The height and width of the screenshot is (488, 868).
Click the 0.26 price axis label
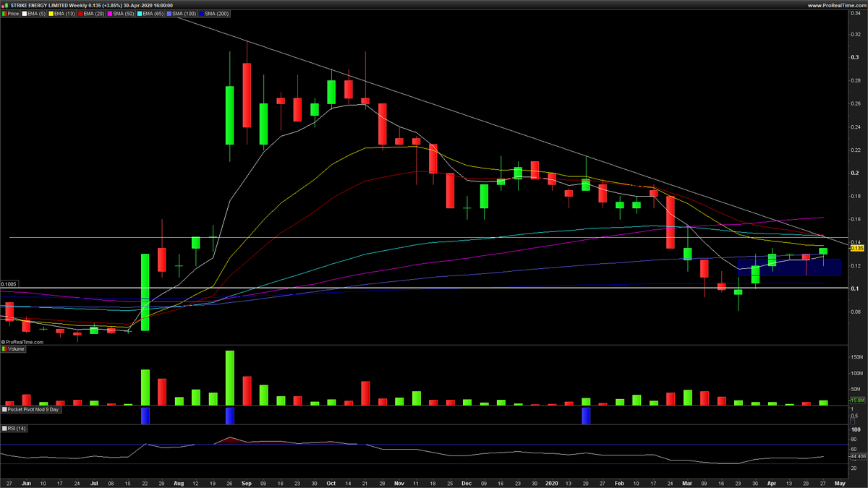tap(855, 103)
